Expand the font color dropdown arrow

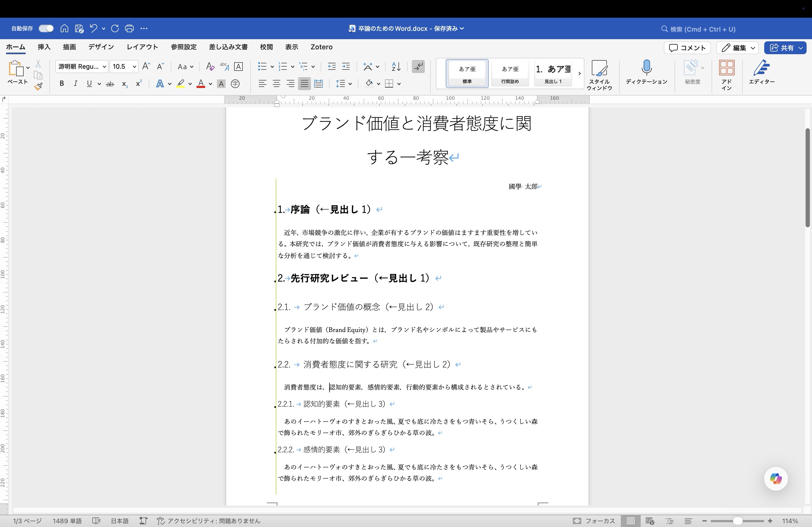tap(210, 84)
